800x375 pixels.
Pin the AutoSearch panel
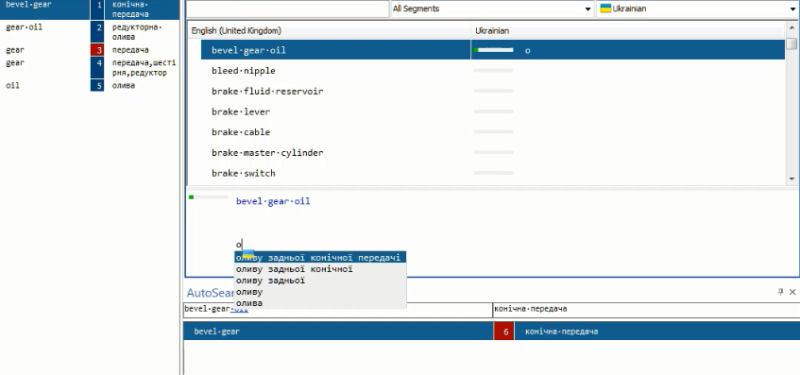click(781, 292)
